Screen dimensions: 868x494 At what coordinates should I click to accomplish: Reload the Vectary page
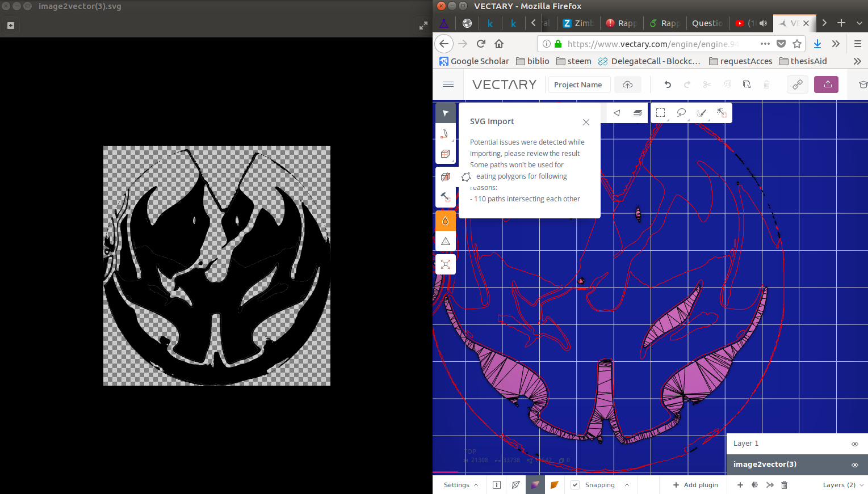pos(481,44)
